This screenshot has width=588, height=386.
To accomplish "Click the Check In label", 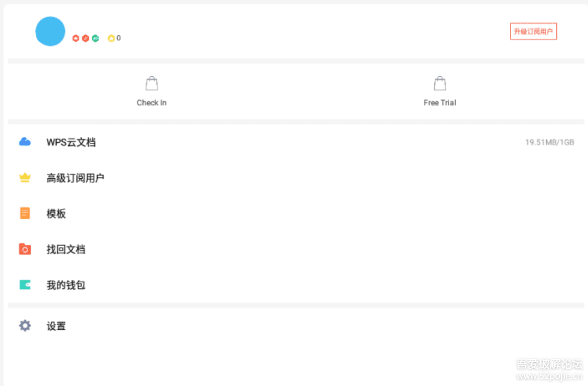I will [x=151, y=102].
